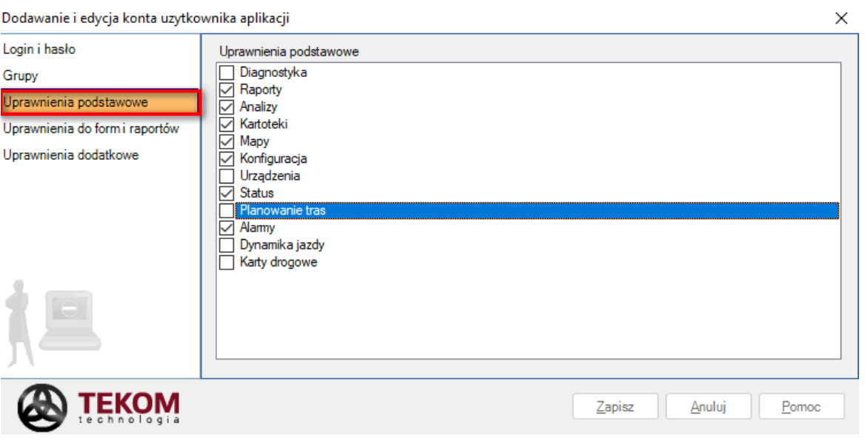Check the Planowanie tras box
The height and width of the screenshot is (444, 868).
[x=227, y=210]
